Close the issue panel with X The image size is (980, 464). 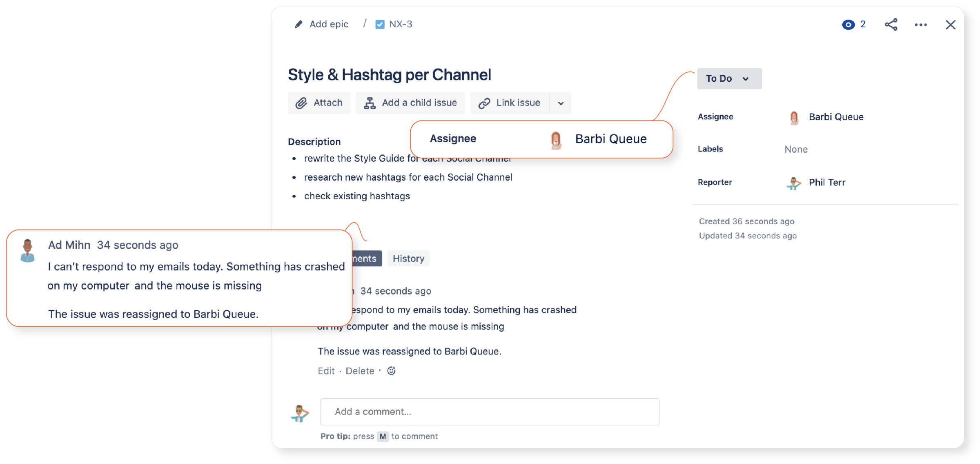point(951,25)
